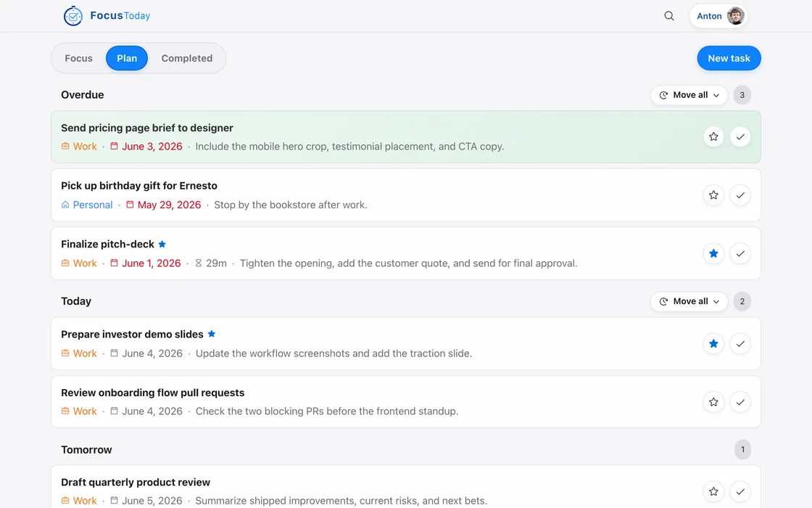
Task: Star the Pick up birthday gift task
Action: (x=713, y=195)
